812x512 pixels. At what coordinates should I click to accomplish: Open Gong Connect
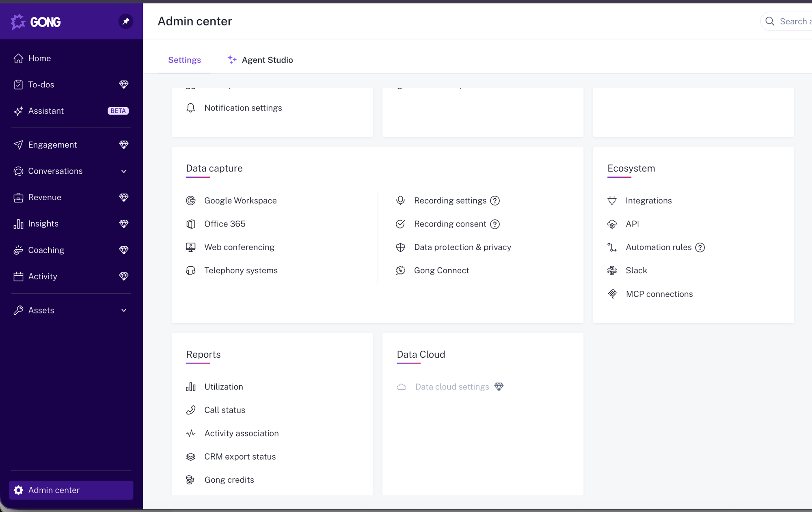[x=441, y=270]
